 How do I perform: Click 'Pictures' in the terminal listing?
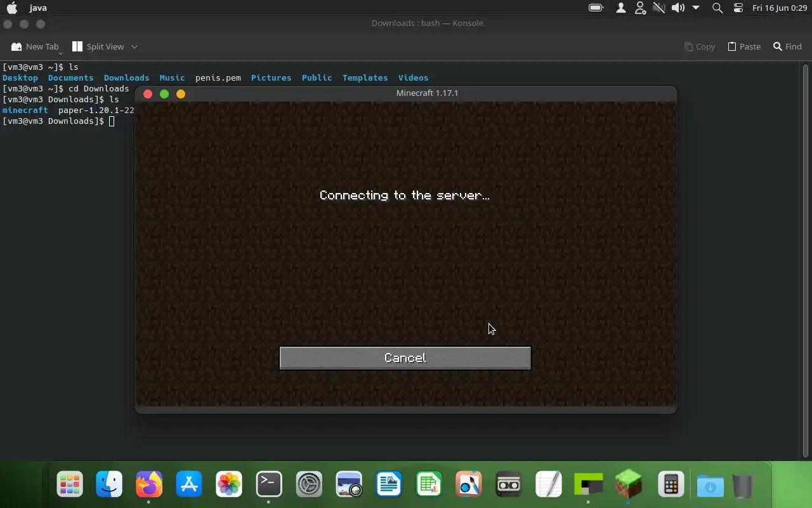(x=271, y=77)
